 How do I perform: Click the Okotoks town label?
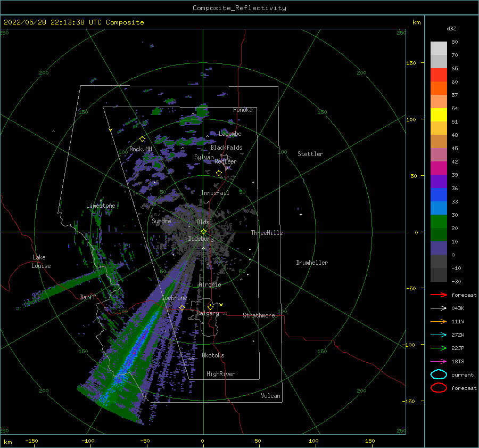[x=213, y=355]
